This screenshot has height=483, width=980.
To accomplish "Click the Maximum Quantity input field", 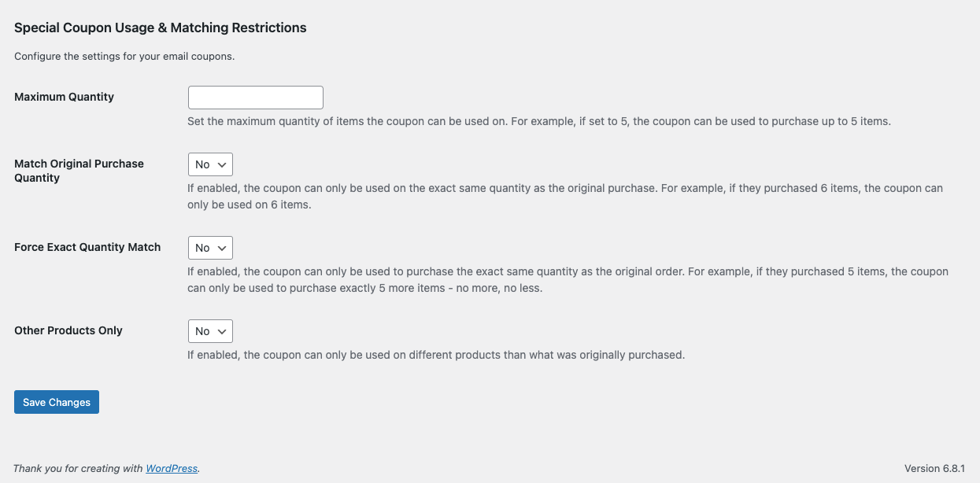I will click(x=255, y=98).
